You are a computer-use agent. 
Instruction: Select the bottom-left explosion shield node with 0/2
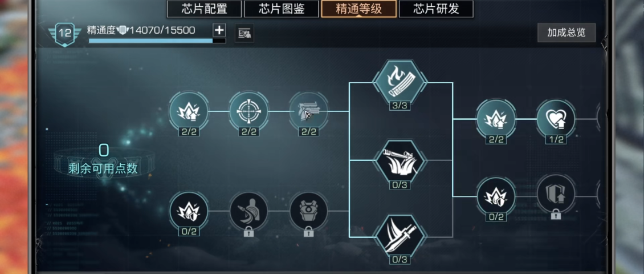(x=189, y=211)
